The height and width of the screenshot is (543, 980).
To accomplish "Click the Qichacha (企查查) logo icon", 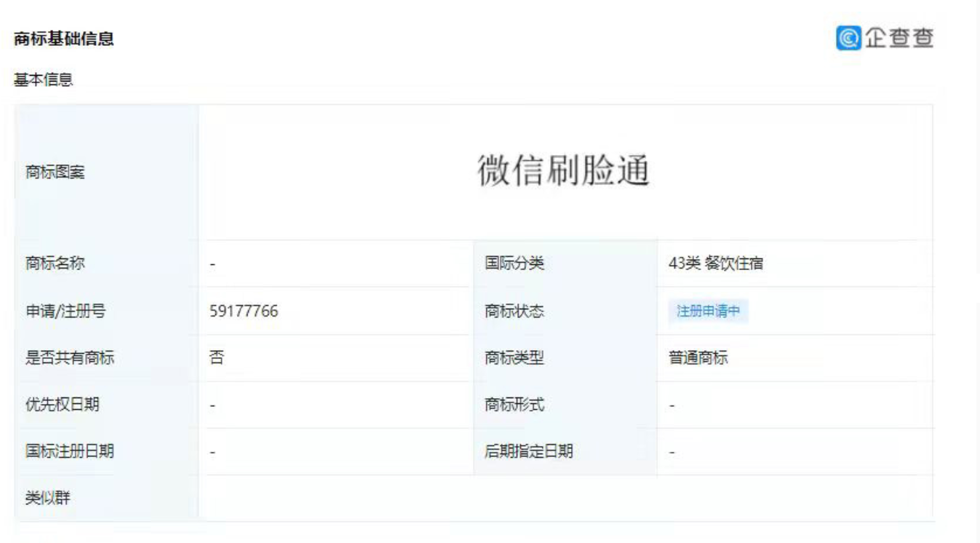I will [x=848, y=38].
